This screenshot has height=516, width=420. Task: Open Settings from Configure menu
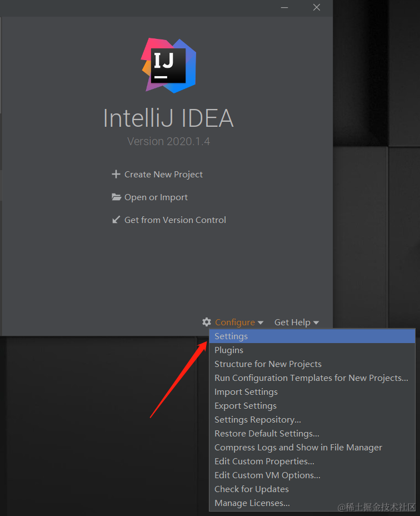pyautogui.click(x=312, y=336)
